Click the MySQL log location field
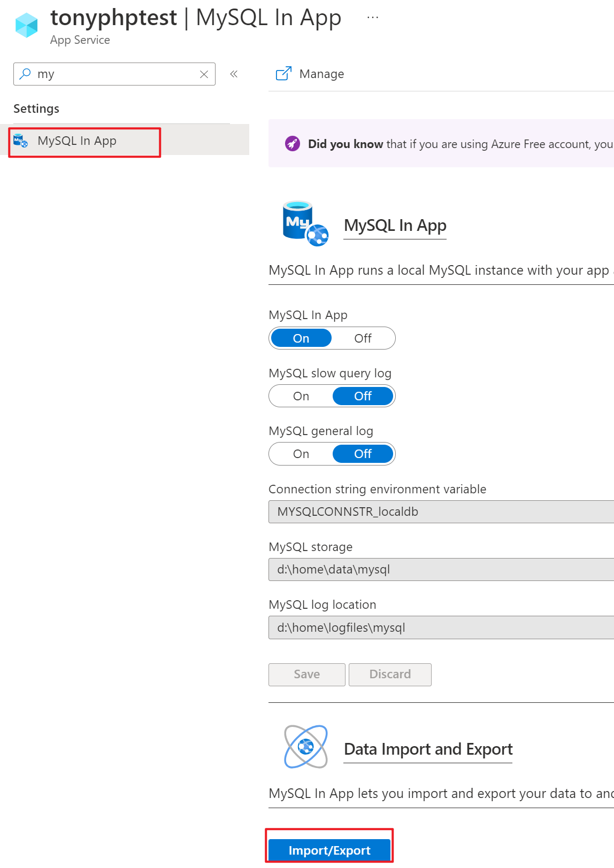The image size is (614, 868). click(x=441, y=627)
